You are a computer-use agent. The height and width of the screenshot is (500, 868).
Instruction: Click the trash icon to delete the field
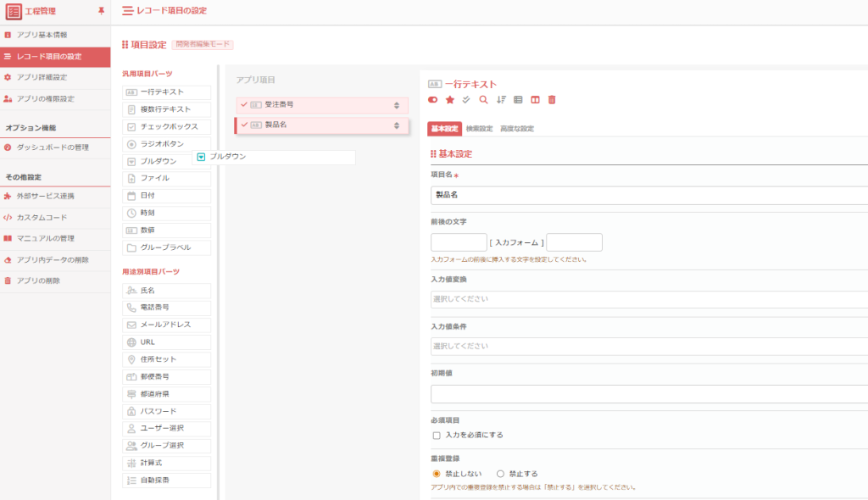[552, 100]
